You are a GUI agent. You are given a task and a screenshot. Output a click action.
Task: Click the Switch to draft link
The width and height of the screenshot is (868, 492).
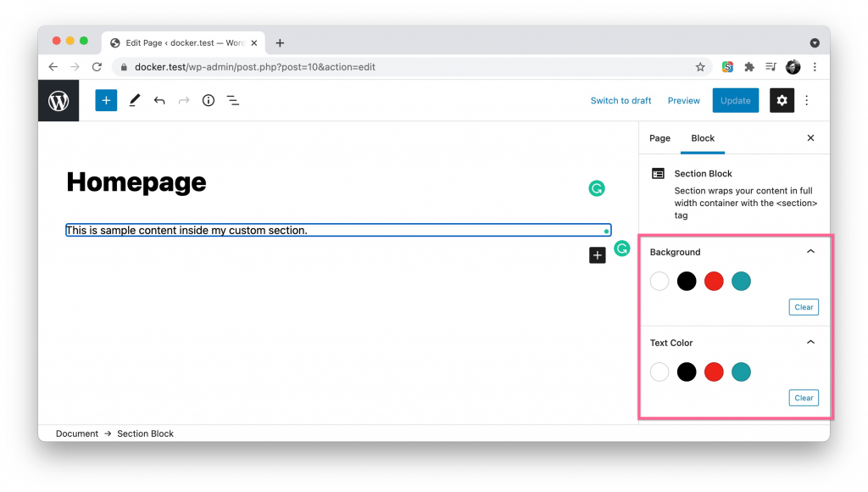[620, 100]
